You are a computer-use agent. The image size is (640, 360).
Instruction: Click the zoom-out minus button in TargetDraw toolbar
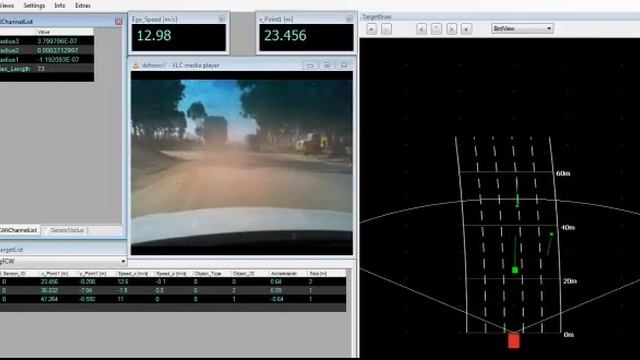coord(386,29)
